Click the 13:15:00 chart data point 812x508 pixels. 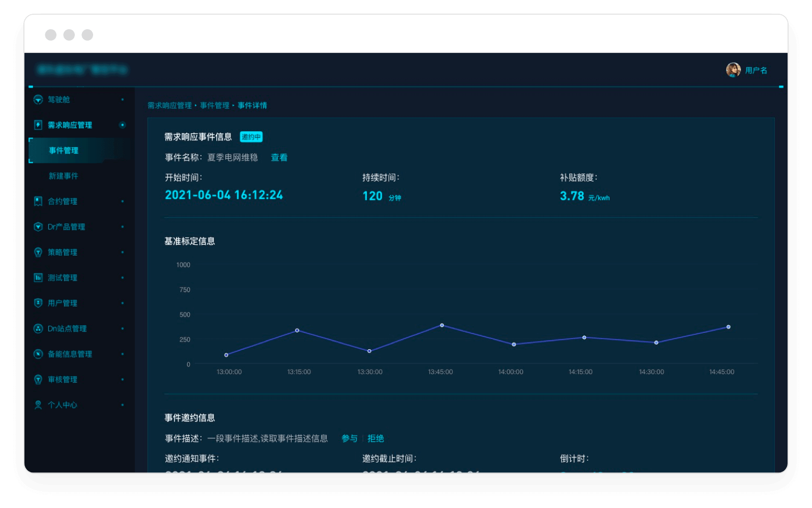(x=297, y=330)
